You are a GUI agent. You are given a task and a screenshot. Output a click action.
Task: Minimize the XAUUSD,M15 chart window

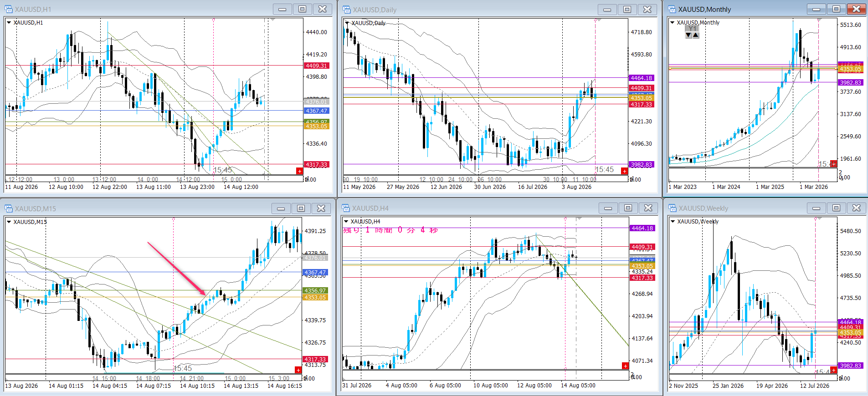click(281, 208)
